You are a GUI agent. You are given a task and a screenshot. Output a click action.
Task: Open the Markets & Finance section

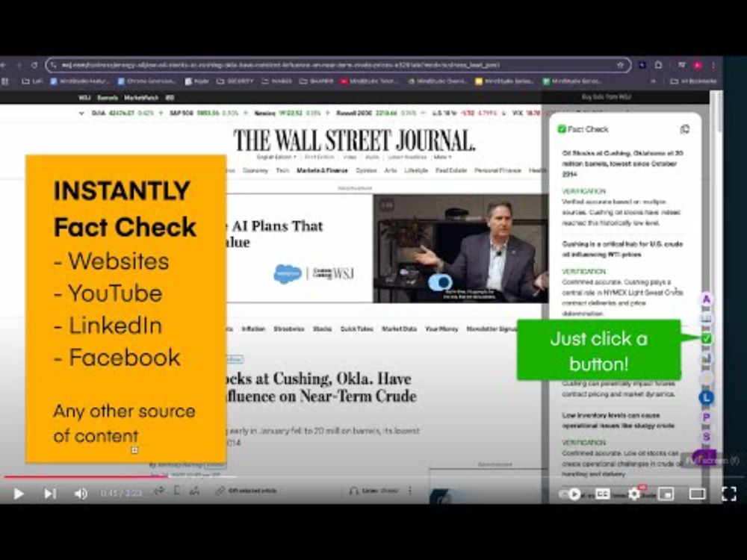coord(322,170)
